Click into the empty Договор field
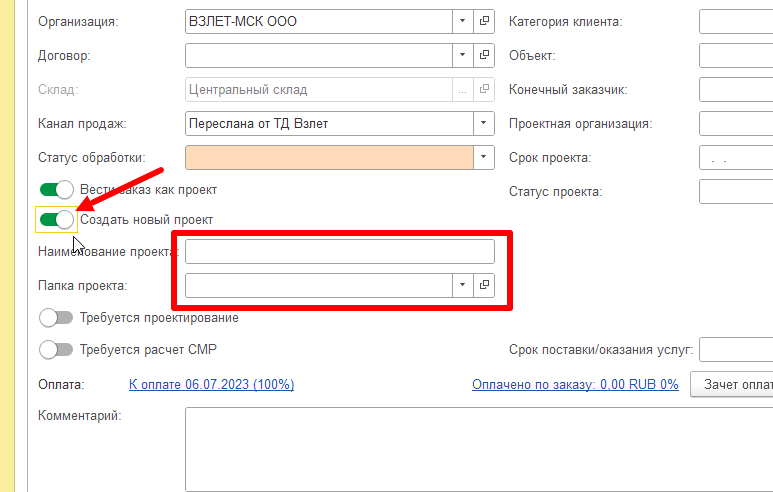The height and width of the screenshot is (492, 773). (319, 55)
